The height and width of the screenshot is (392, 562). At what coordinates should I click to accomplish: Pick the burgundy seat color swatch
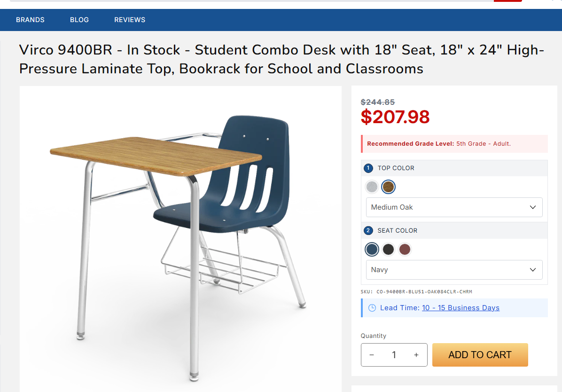(x=405, y=249)
